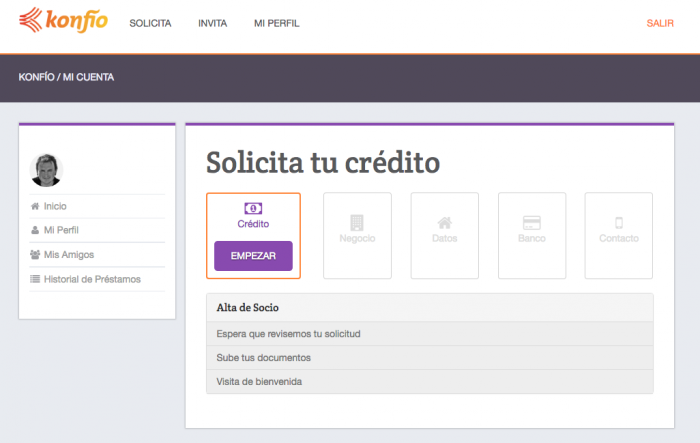Viewport: 700px width, 443px height.
Task: Select 'Sube tus documentos' row
Action: click(x=430, y=358)
